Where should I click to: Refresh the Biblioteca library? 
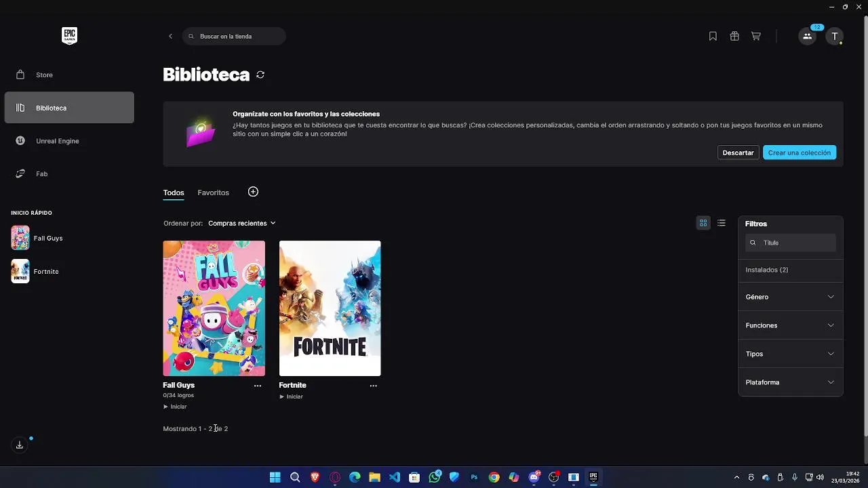coord(260,75)
